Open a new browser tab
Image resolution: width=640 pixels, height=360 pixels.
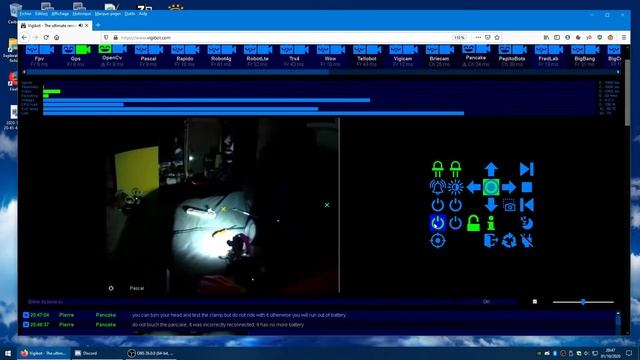point(98,25)
